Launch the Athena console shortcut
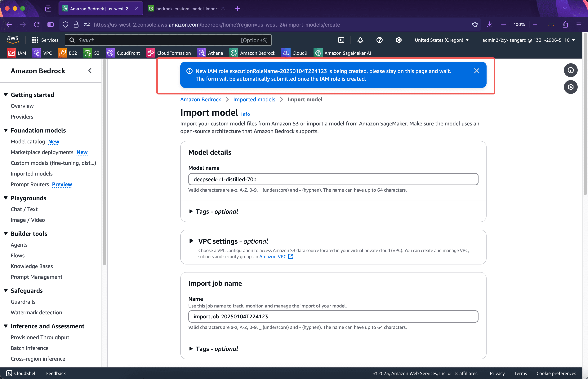Image resolution: width=588 pixels, height=379 pixels. pyautogui.click(x=211, y=53)
